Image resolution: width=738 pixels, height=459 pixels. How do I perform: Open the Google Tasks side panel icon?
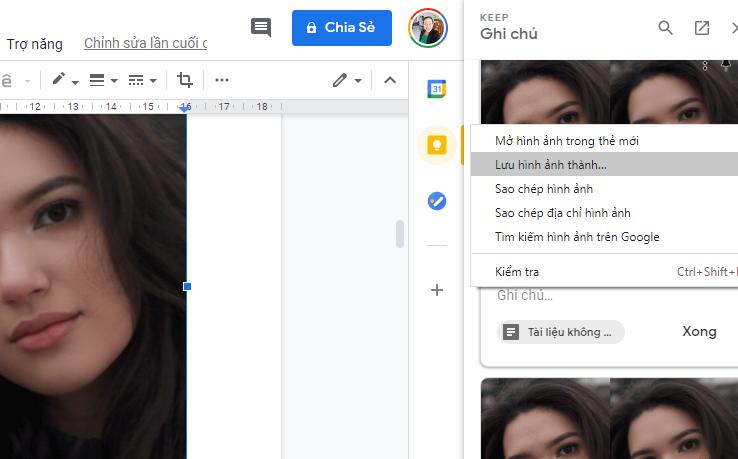(x=437, y=201)
